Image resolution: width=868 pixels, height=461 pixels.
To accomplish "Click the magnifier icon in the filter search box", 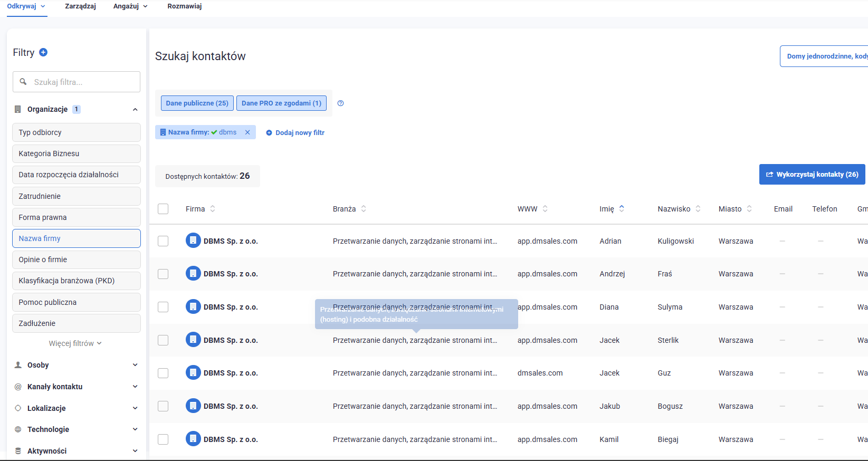I will pyautogui.click(x=23, y=82).
